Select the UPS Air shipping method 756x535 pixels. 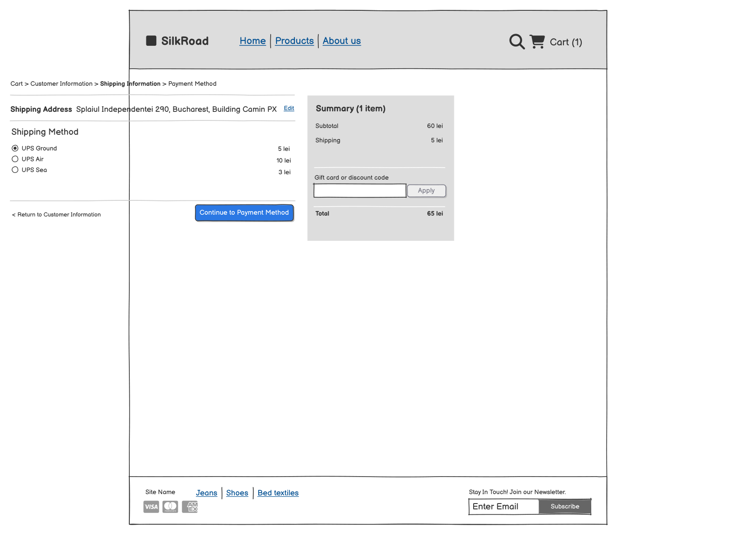tap(15, 159)
